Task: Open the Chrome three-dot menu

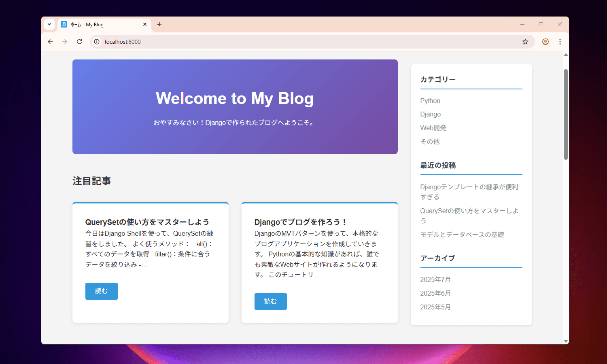Action: pyautogui.click(x=560, y=42)
